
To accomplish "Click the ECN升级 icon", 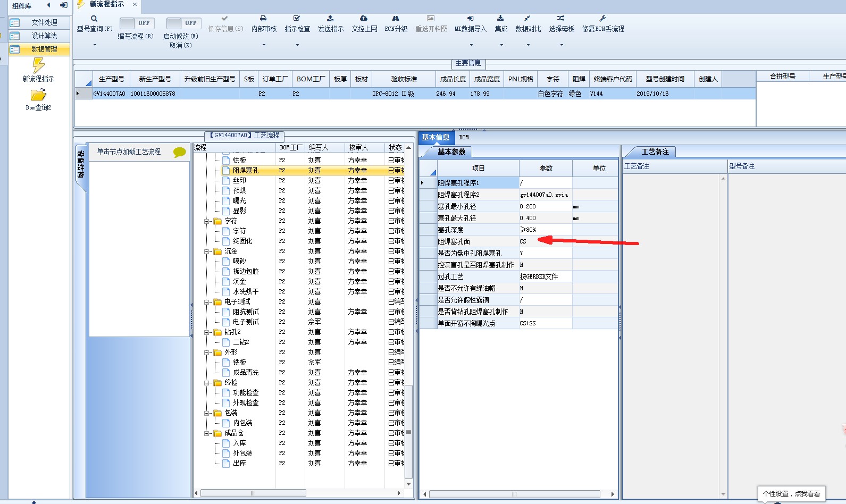I will (396, 19).
